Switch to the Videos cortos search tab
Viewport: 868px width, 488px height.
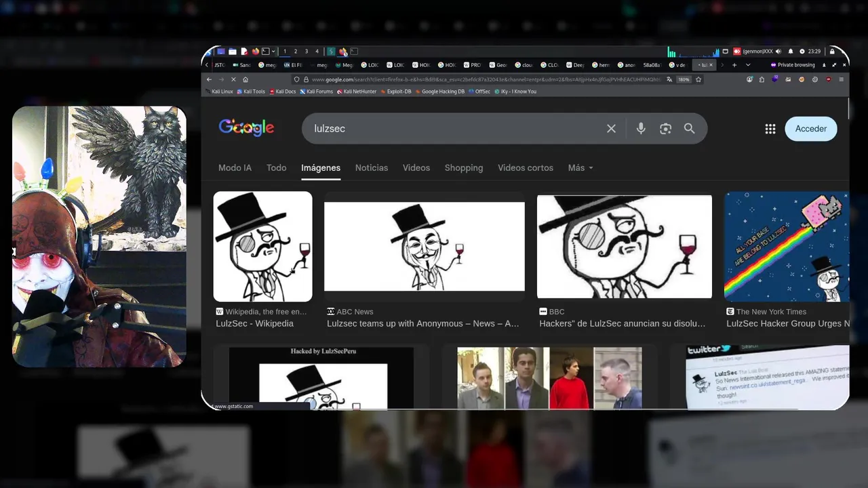(x=526, y=167)
